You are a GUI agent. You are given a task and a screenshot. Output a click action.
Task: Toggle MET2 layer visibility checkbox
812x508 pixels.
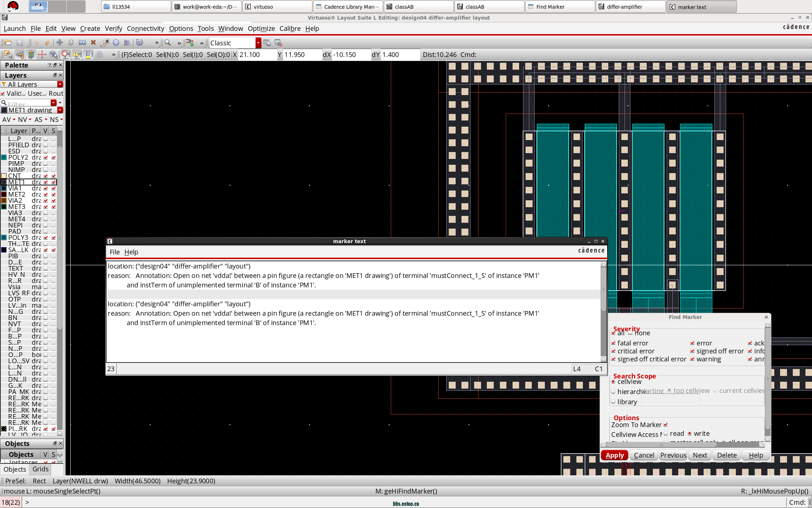(46, 194)
